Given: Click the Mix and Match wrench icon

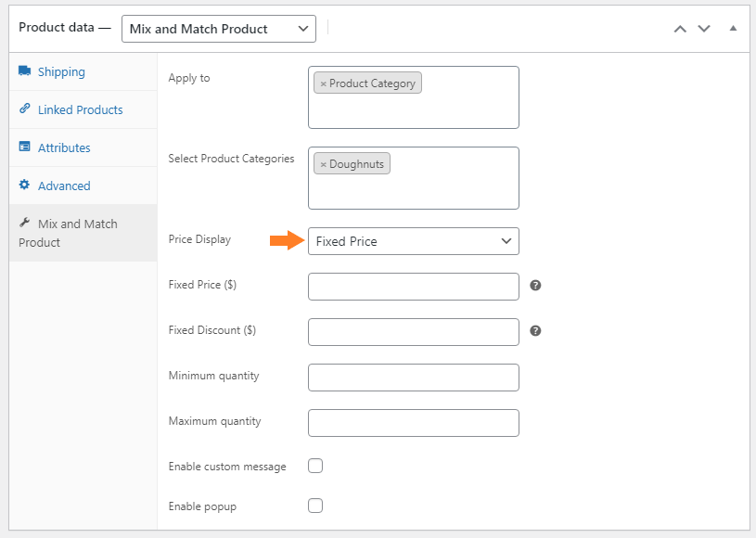Looking at the screenshot, I should [x=25, y=223].
